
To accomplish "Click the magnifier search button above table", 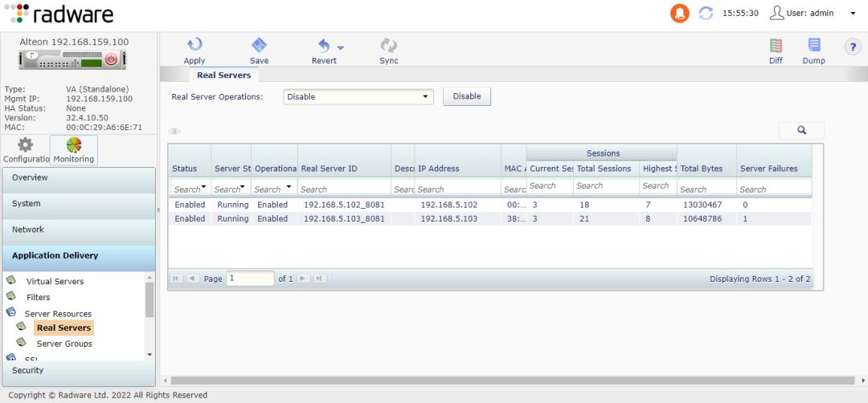I will (801, 130).
